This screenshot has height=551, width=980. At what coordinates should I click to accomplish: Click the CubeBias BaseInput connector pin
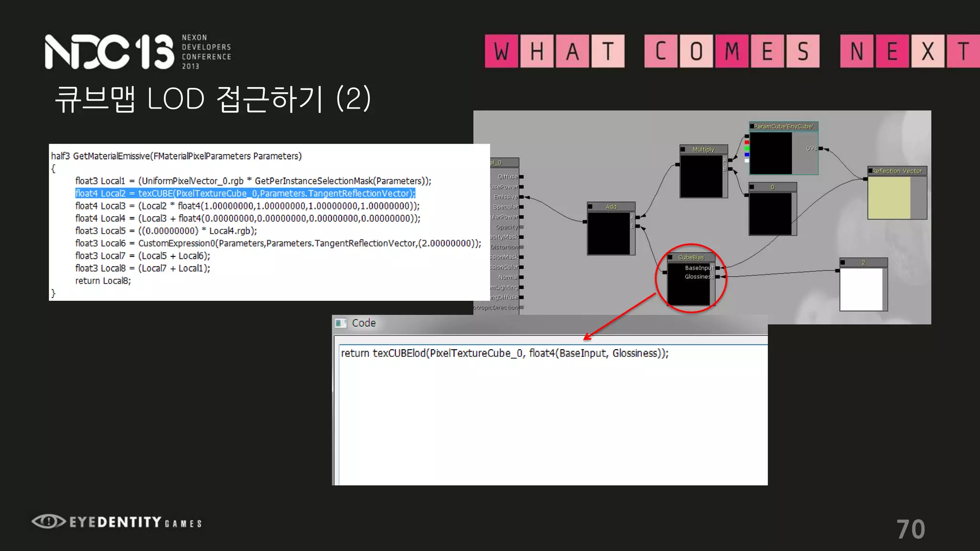[717, 268]
